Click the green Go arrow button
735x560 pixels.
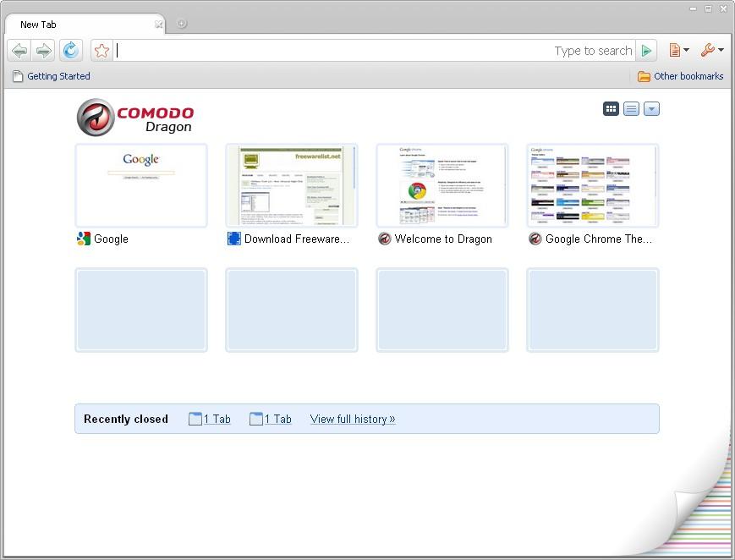click(646, 50)
